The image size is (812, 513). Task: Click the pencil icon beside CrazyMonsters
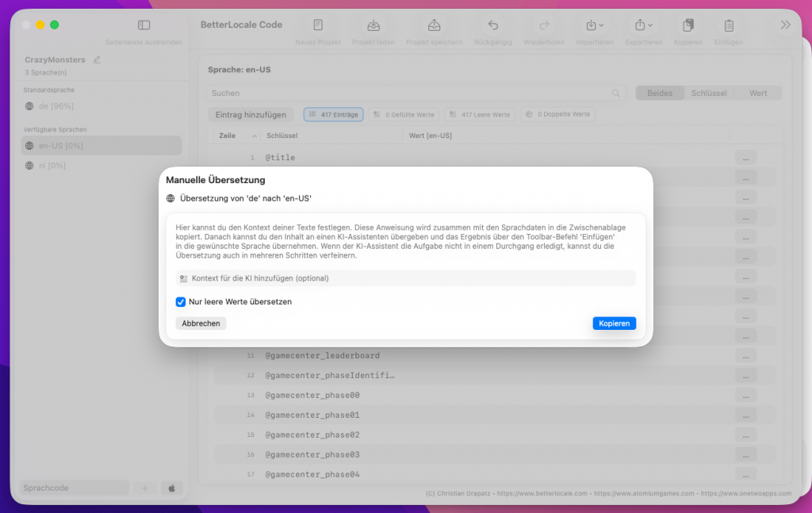click(98, 59)
